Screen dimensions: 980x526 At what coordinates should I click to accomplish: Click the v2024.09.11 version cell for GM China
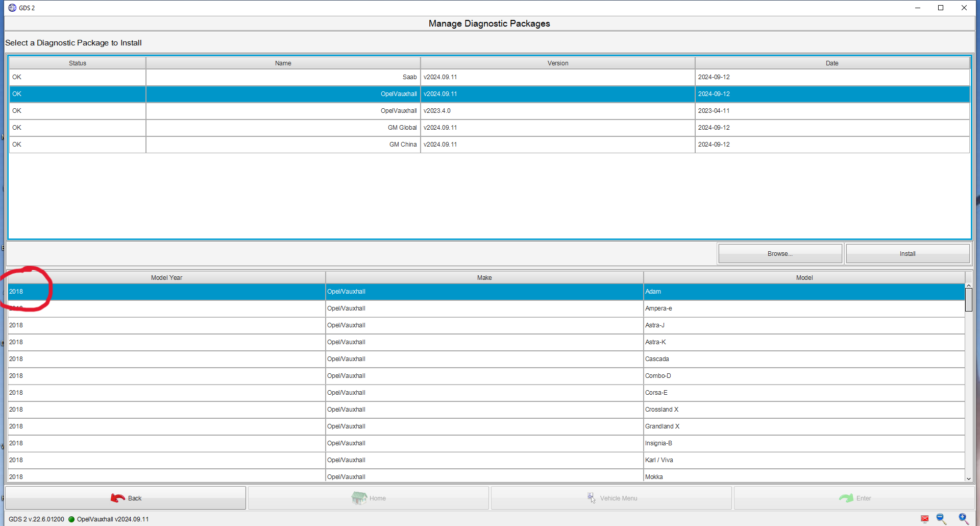pyautogui.click(x=558, y=145)
